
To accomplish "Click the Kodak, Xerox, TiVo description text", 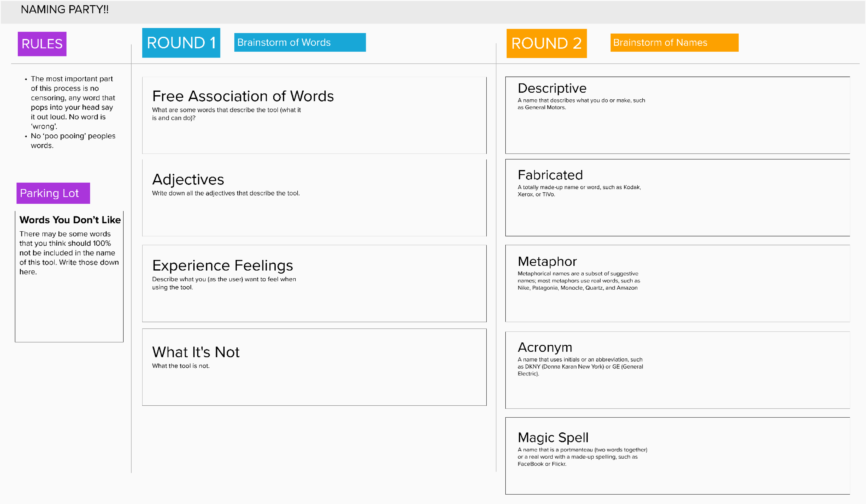I will (579, 191).
